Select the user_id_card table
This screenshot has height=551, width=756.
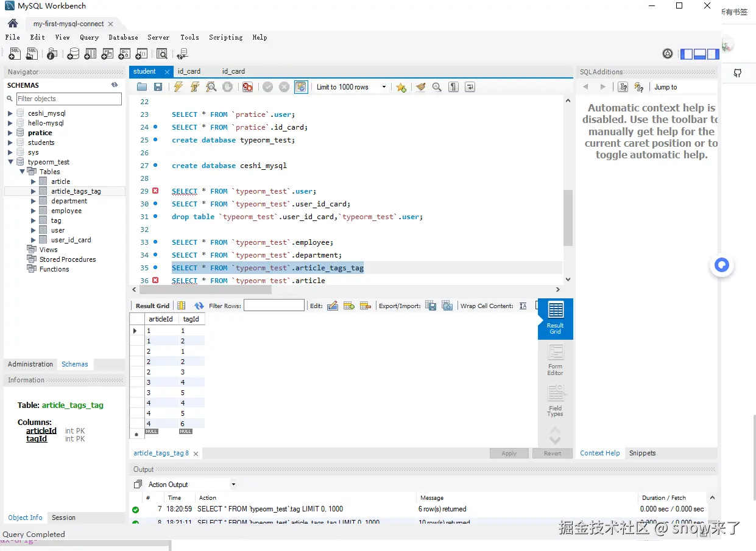pyautogui.click(x=71, y=240)
